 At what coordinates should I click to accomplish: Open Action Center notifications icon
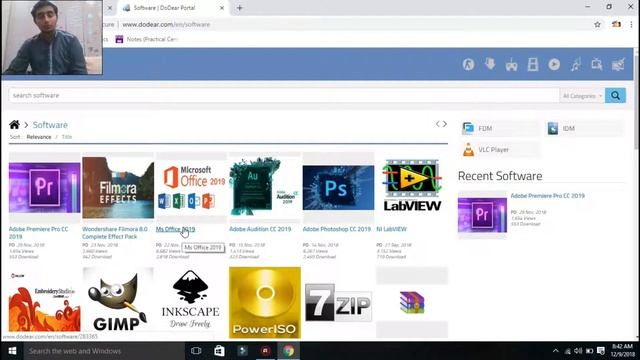(600, 351)
